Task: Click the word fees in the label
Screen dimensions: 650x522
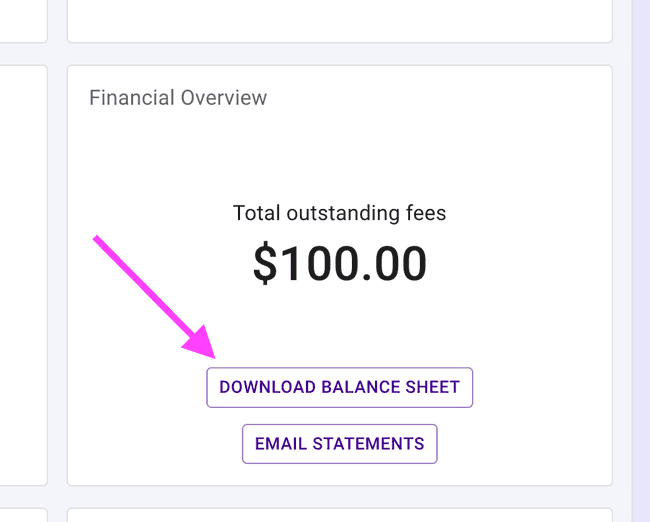Action: point(426,213)
